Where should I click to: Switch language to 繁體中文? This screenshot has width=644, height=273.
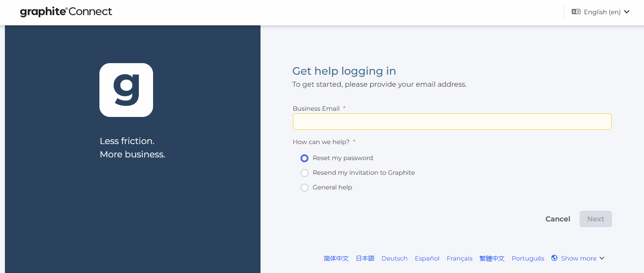click(x=492, y=258)
